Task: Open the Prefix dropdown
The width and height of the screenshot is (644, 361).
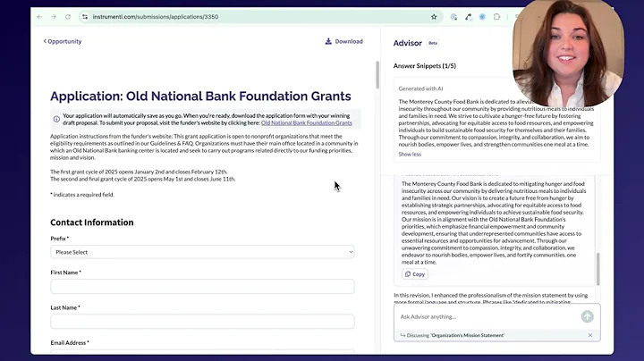Action: [202, 252]
